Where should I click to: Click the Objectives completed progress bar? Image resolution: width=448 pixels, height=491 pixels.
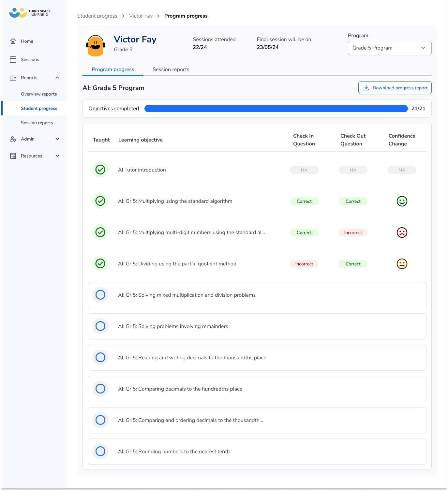coord(276,109)
